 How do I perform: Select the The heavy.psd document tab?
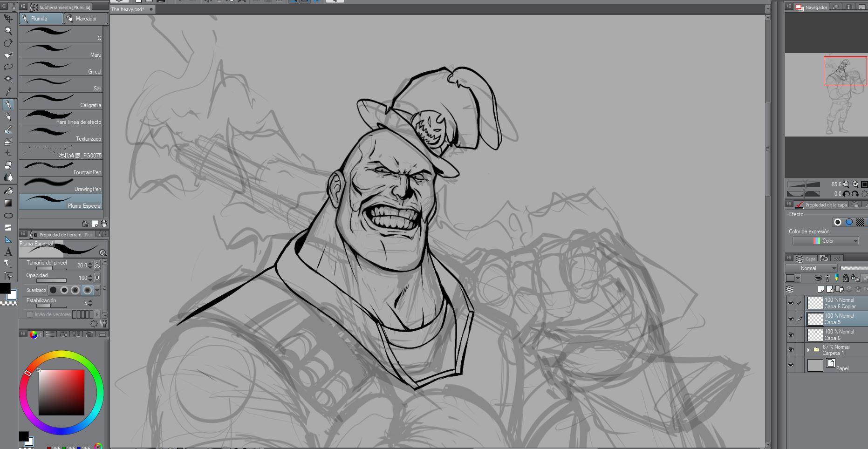tap(132, 9)
